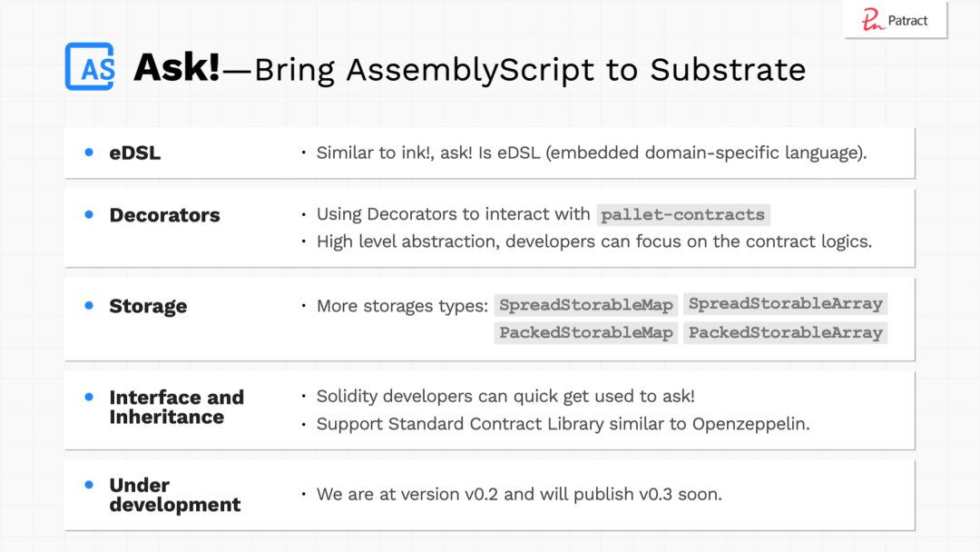Viewport: 980px width, 552px height.
Task: Click the blue bullet beside Decorators
Action: (89, 214)
